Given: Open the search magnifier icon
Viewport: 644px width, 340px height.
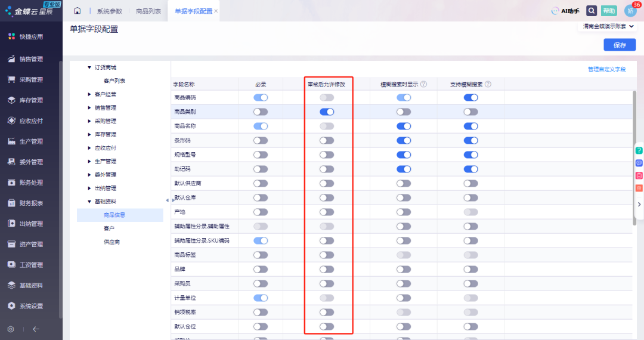Looking at the screenshot, I should click(x=592, y=11).
